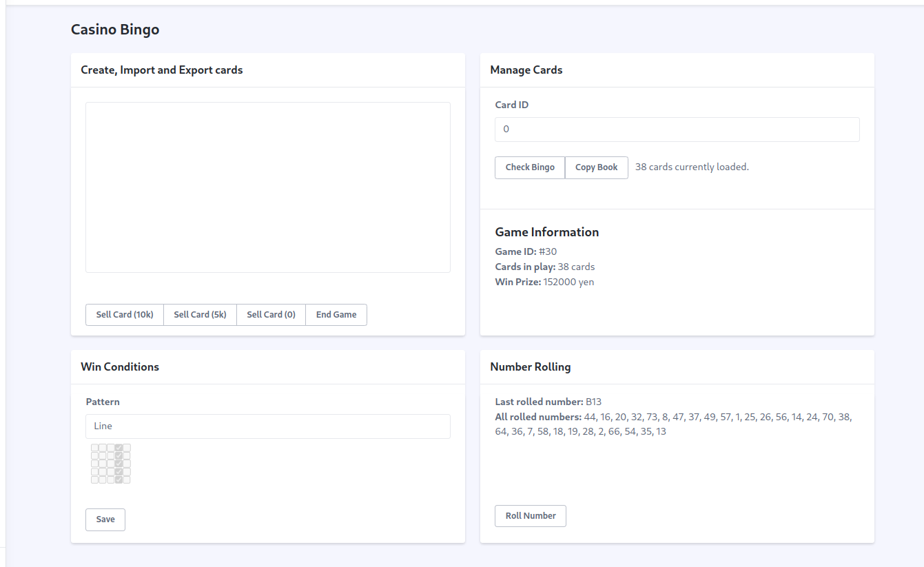Open the Pattern selector showing Line
The width and height of the screenshot is (924, 567).
[x=267, y=426]
